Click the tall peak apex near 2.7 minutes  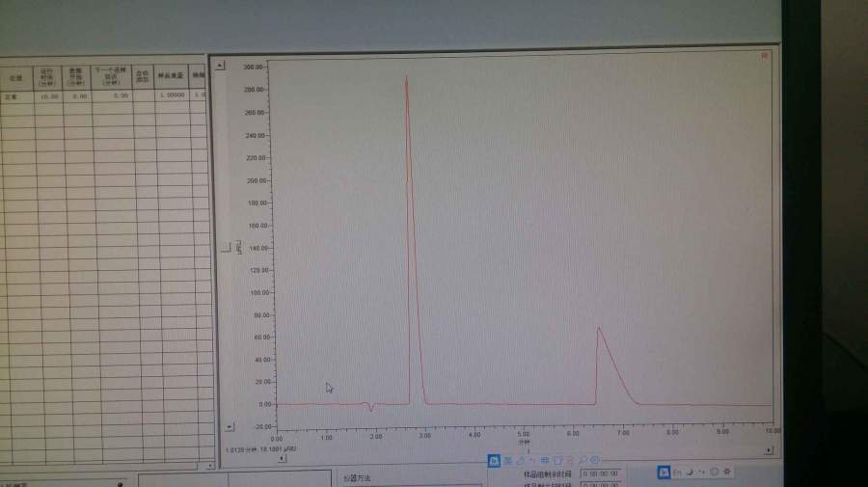tap(406, 77)
